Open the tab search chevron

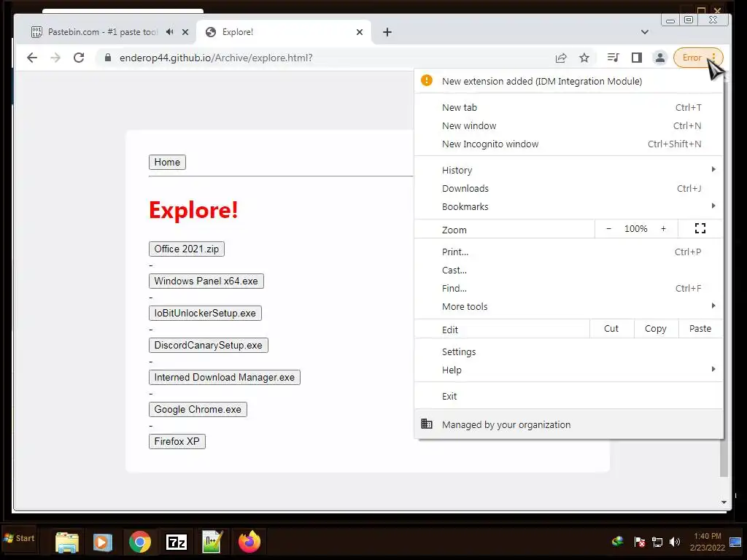point(645,32)
